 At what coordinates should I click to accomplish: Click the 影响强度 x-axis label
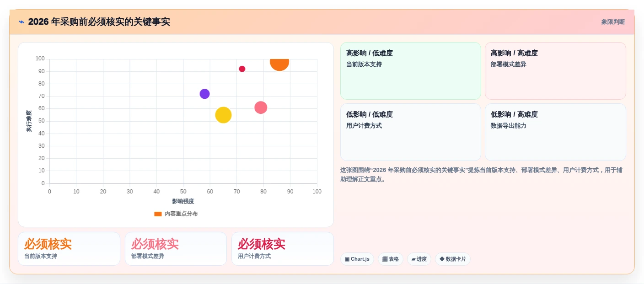point(183,201)
